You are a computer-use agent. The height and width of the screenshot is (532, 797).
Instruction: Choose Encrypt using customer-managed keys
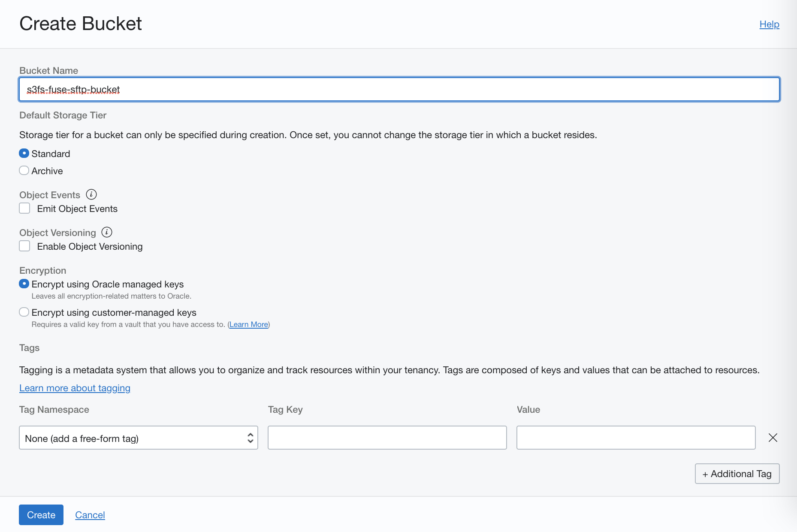(x=24, y=312)
